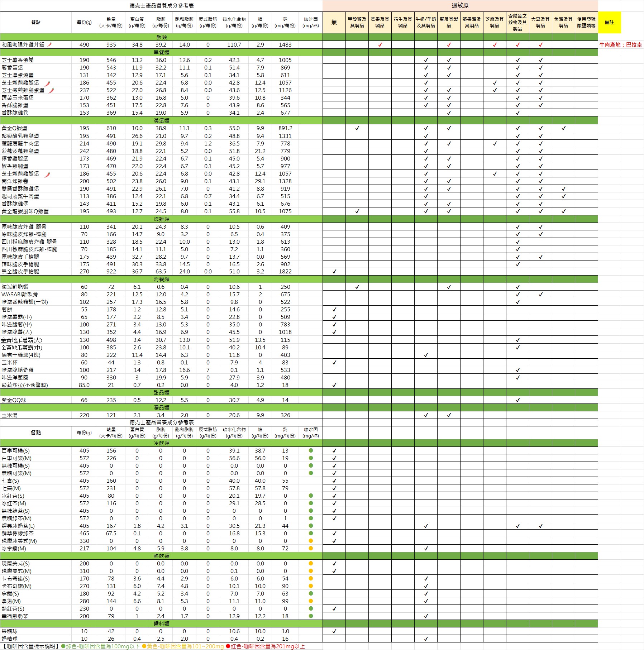
Task: Click the 漢堡類 section header row
Action: 161,120
